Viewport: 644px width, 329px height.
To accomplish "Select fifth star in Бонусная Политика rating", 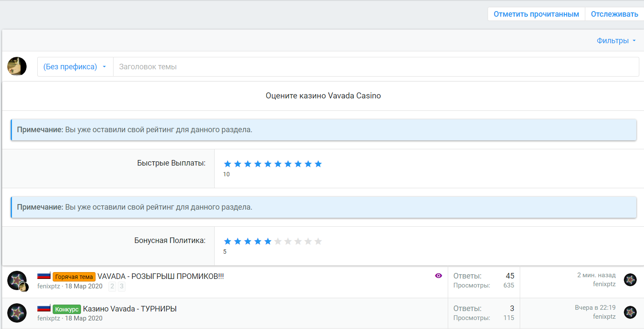I will pyautogui.click(x=268, y=241).
